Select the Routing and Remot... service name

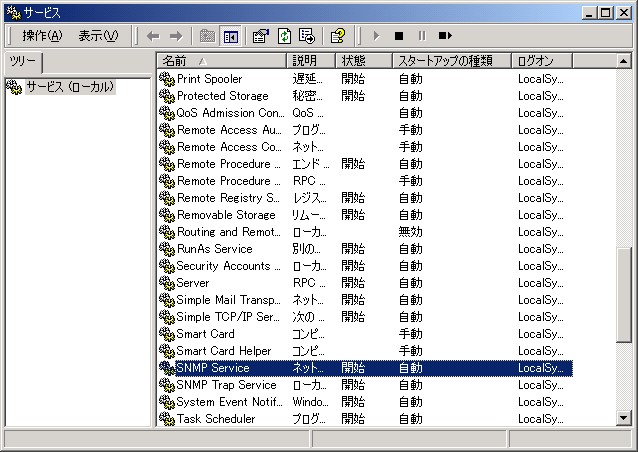click(229, 232)
